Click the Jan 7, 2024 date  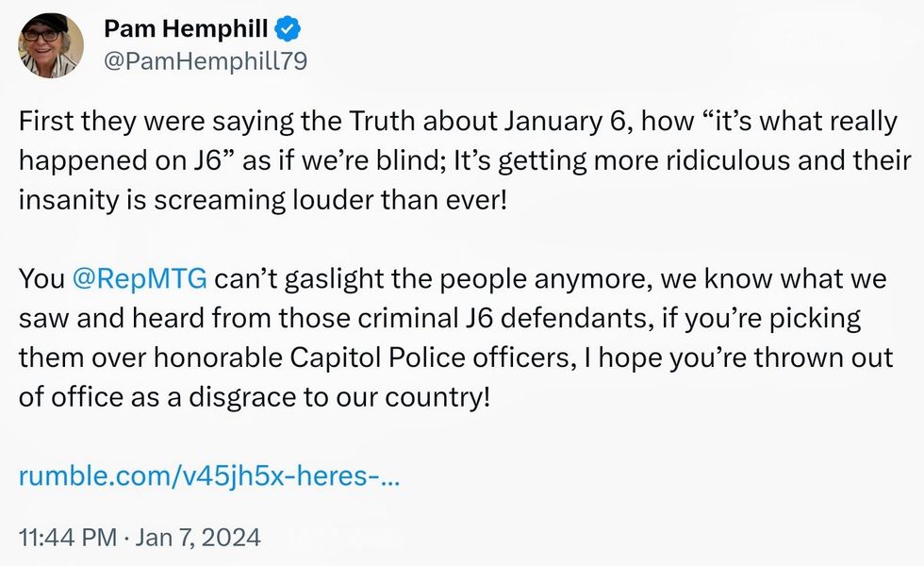point(200,537)
